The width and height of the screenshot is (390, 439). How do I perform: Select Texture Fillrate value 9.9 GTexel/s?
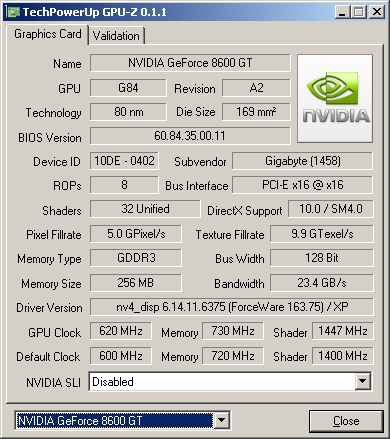point(322,234)
